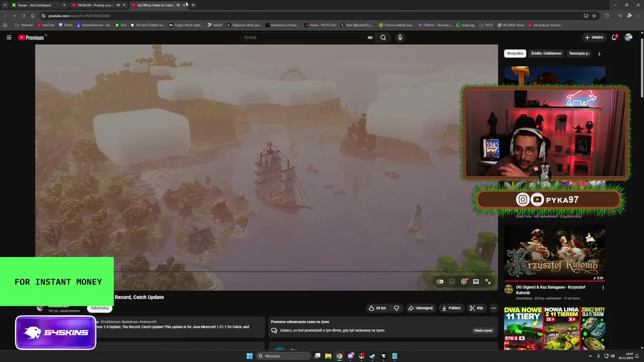Open YouTube notifications bell
The width and height of the screenshot is (644, 362).
pyautogui.click(x=614, y=37)
